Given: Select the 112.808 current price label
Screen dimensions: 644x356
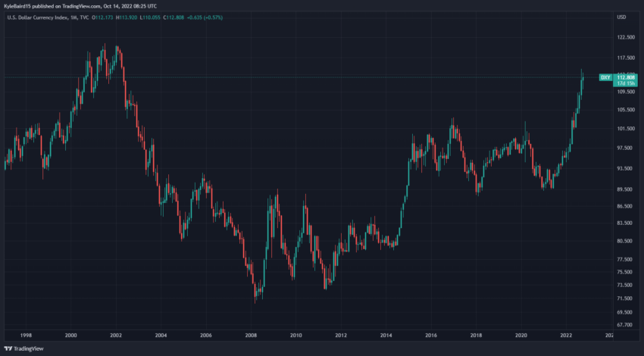Looking at the screenshot, I should (x=626, y=77).
